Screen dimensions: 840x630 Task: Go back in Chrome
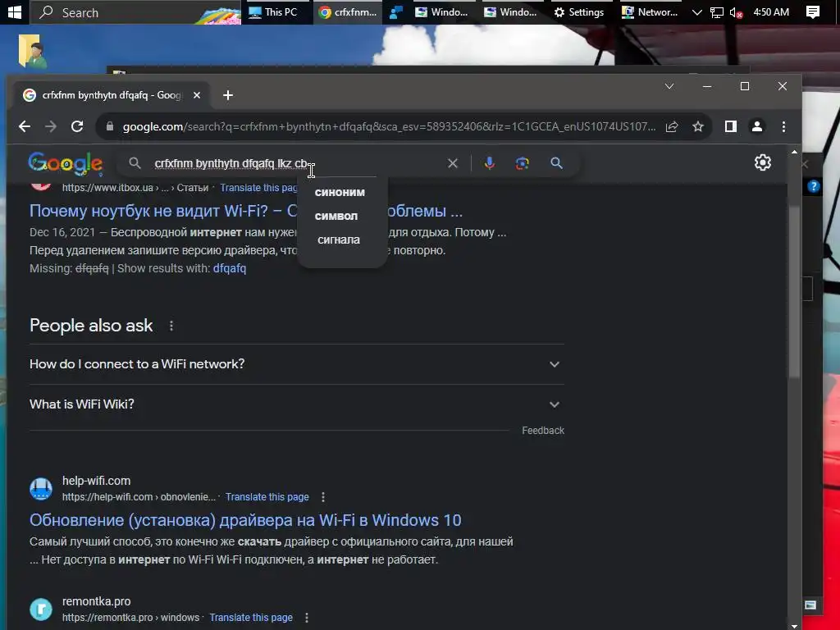(24, 126)
